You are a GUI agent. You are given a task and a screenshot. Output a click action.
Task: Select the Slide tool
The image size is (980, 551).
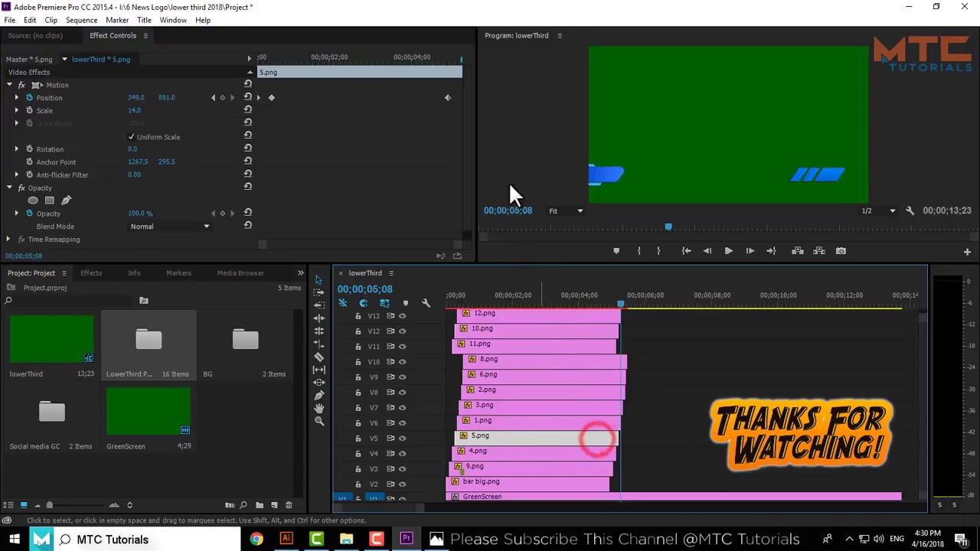319,382
